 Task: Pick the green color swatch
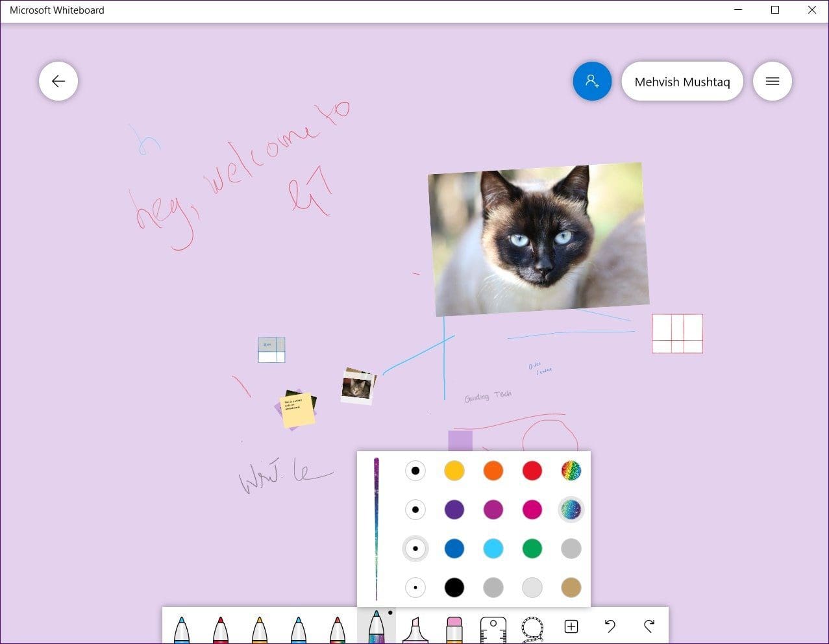(532, 549)
